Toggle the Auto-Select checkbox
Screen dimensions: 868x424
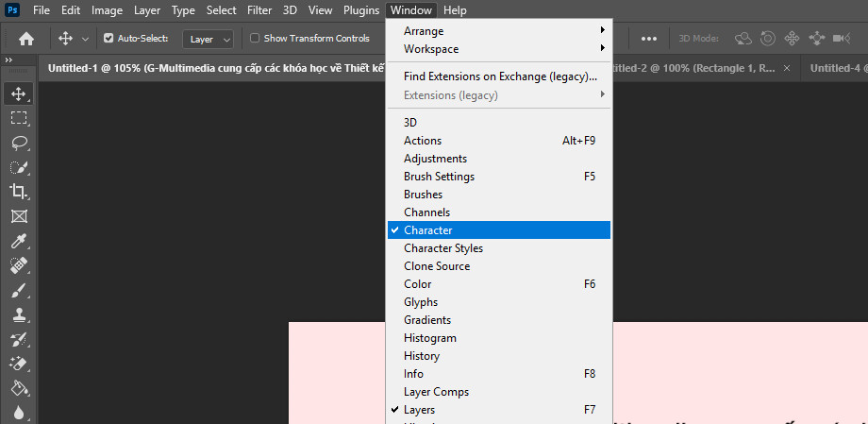click(x=108, y=39)
